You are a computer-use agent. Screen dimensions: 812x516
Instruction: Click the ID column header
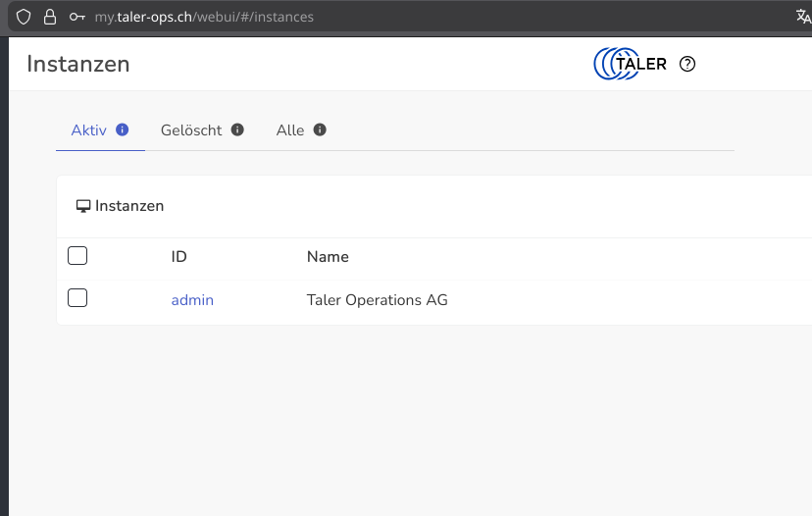coord(178,257)
